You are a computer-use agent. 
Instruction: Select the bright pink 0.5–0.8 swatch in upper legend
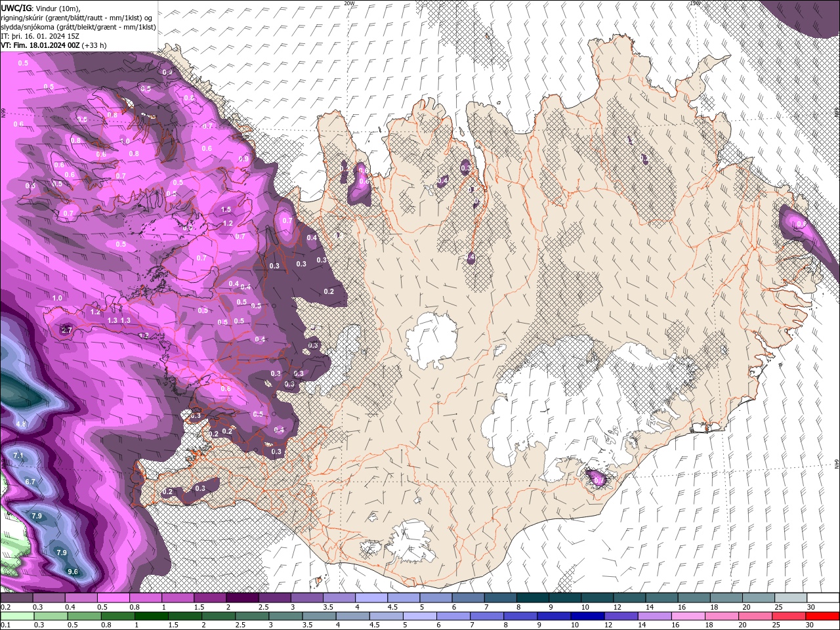pos(113,598)
